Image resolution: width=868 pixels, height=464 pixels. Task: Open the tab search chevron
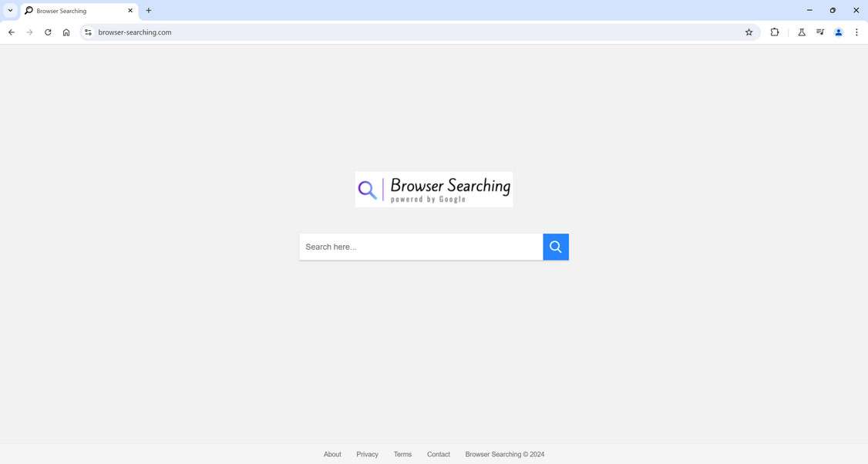coord(10,10)
